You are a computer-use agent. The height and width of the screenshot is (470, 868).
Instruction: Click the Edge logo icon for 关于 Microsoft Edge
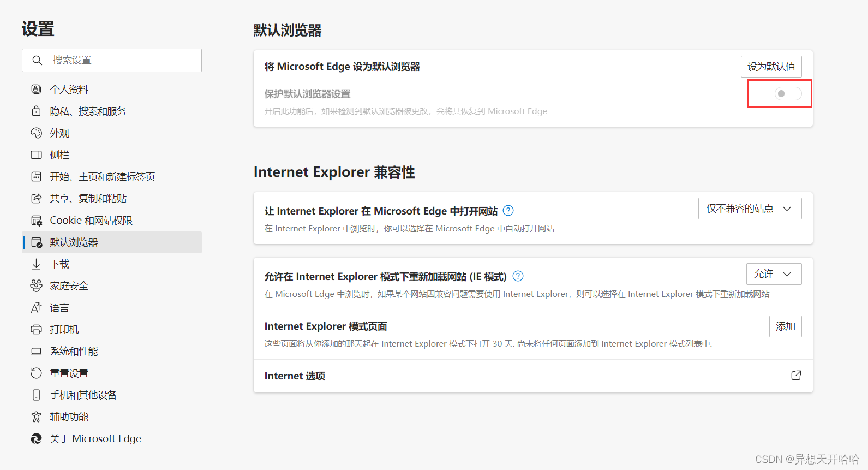pyautogui.click(x=36, y=438)
